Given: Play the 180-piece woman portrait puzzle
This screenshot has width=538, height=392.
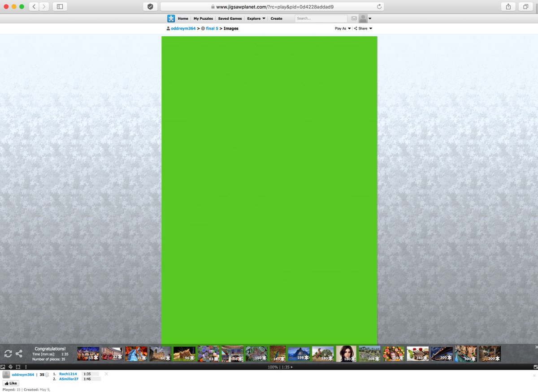Looking at the screenshot, I should click(x=346, y=353).
